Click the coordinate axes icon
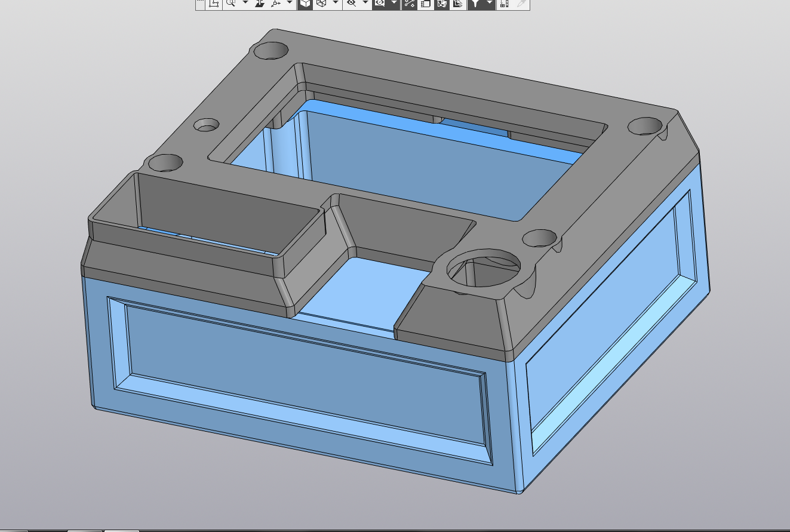 pyautogui.click(x=276, y=4)
